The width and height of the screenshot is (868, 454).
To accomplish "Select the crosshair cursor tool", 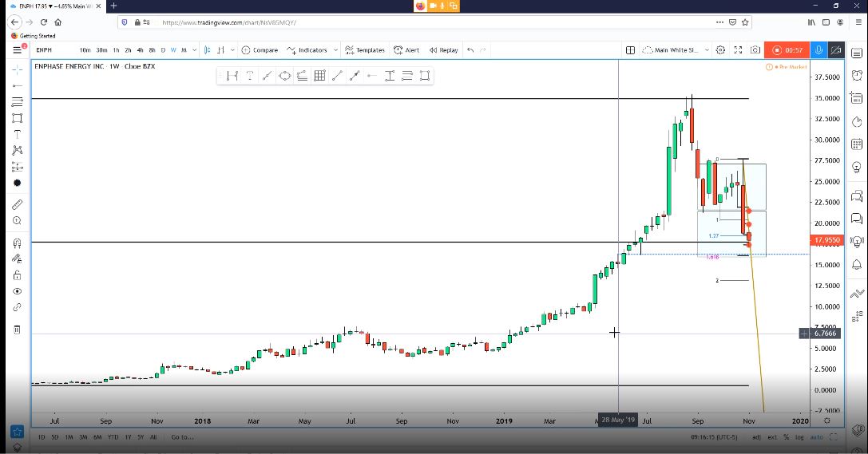I will point(17,69).
